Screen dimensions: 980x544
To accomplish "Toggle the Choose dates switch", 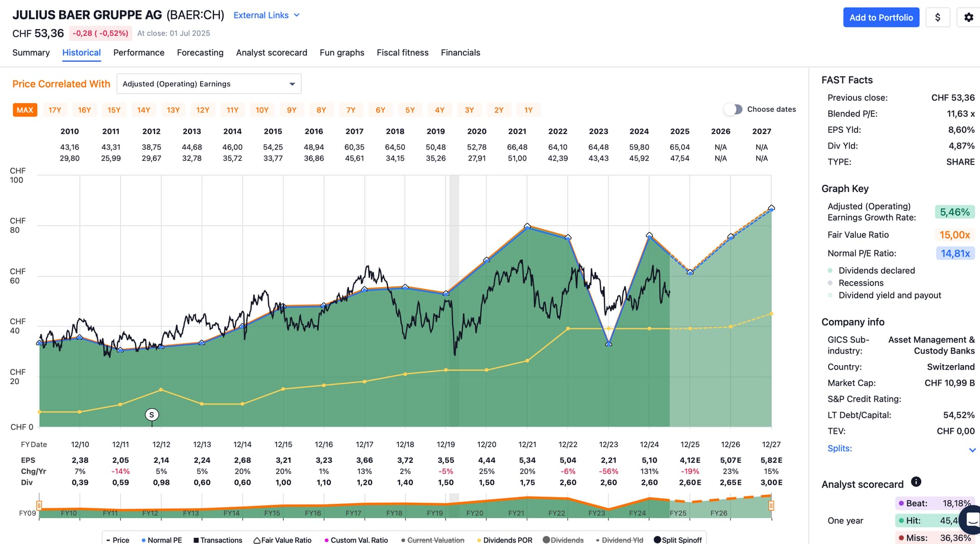I will [733, 109].
